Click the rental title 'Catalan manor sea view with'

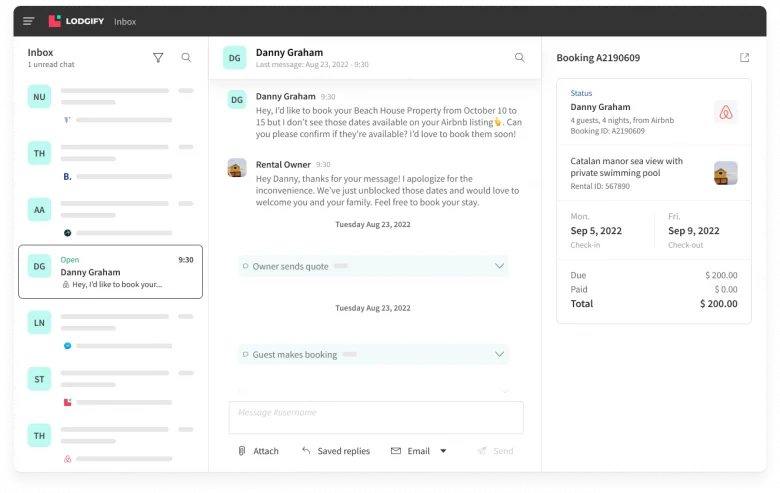tap(626, 161)
